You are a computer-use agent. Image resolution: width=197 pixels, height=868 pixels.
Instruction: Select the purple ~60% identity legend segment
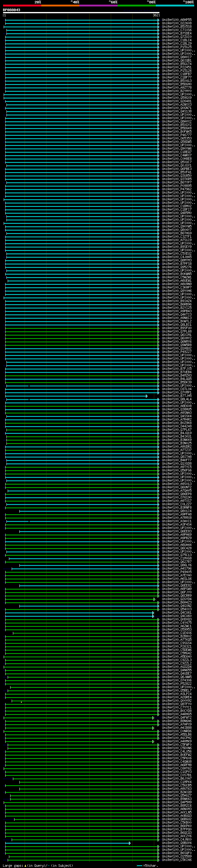point(98,6)
